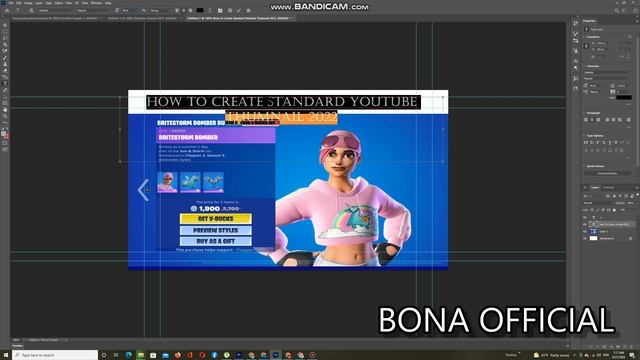The width and height of the screenshot is (640, 360).
Task: Right align text in the options bar
Action: pos(190,10)
